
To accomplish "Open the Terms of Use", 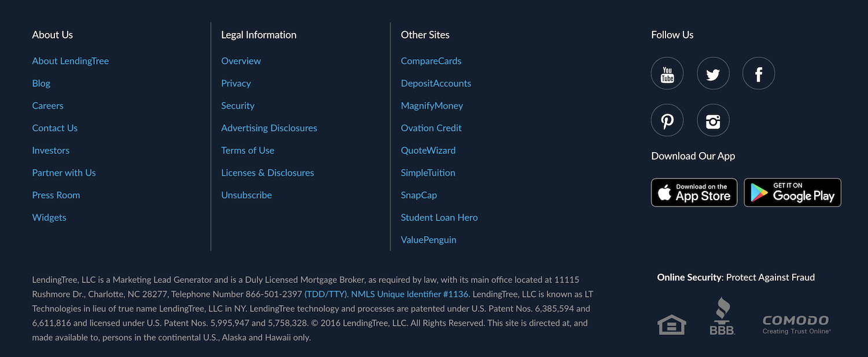I will point(248,150).
